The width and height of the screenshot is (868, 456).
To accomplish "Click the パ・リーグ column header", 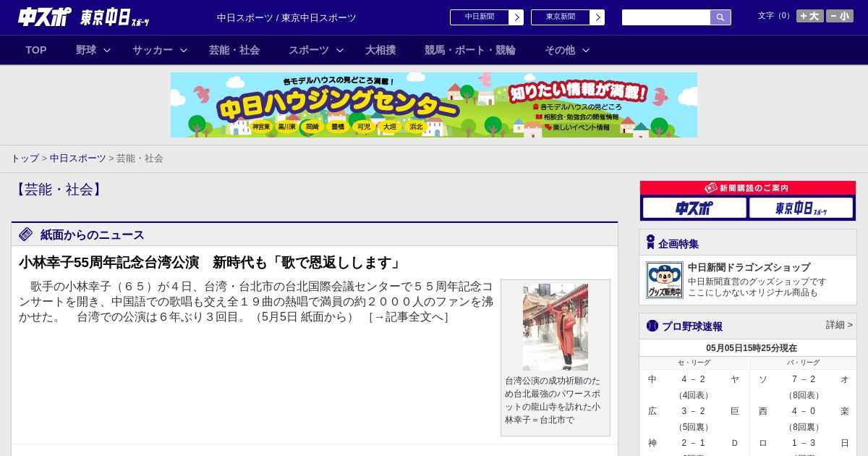I will [x=804, y=363].
